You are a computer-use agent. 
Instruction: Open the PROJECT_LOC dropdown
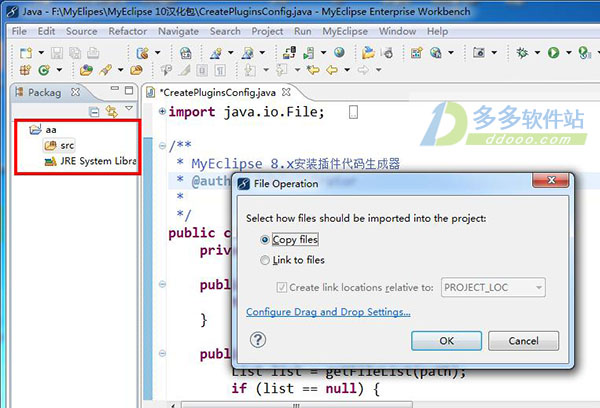coord(493,287)
